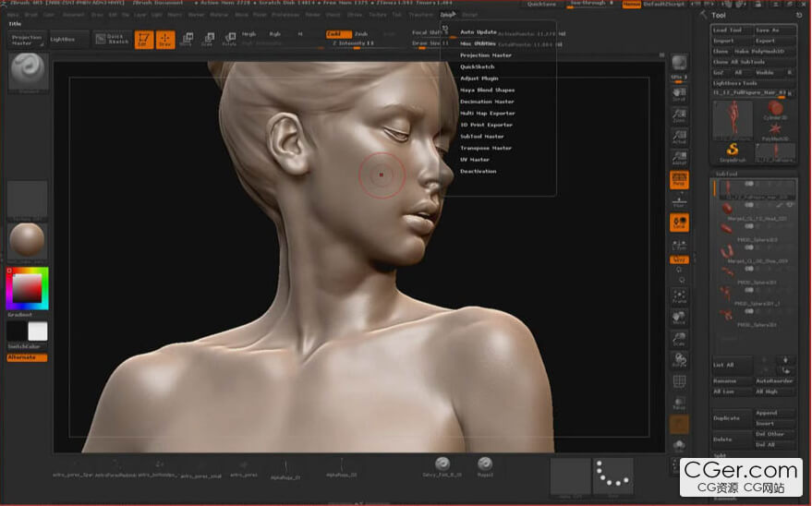Click Auto Update in Zplugin menu

[x=478, y=32]
